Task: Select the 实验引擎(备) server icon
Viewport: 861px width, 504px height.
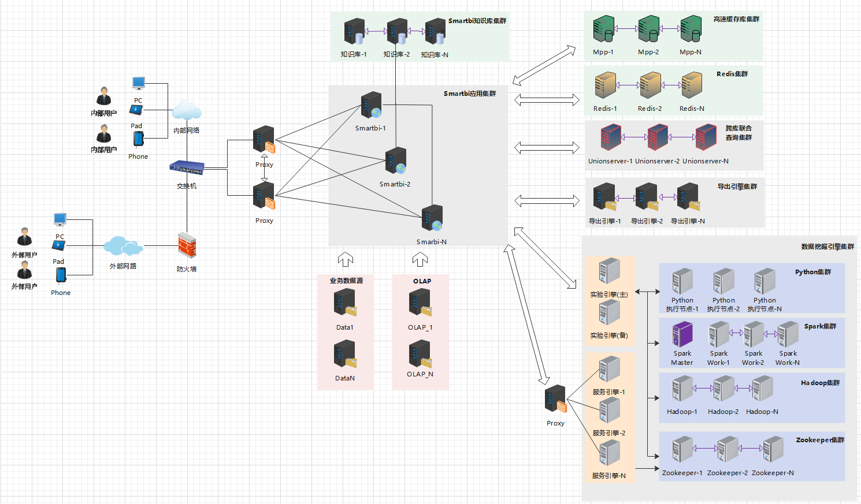Action: [x=609, y=313]
